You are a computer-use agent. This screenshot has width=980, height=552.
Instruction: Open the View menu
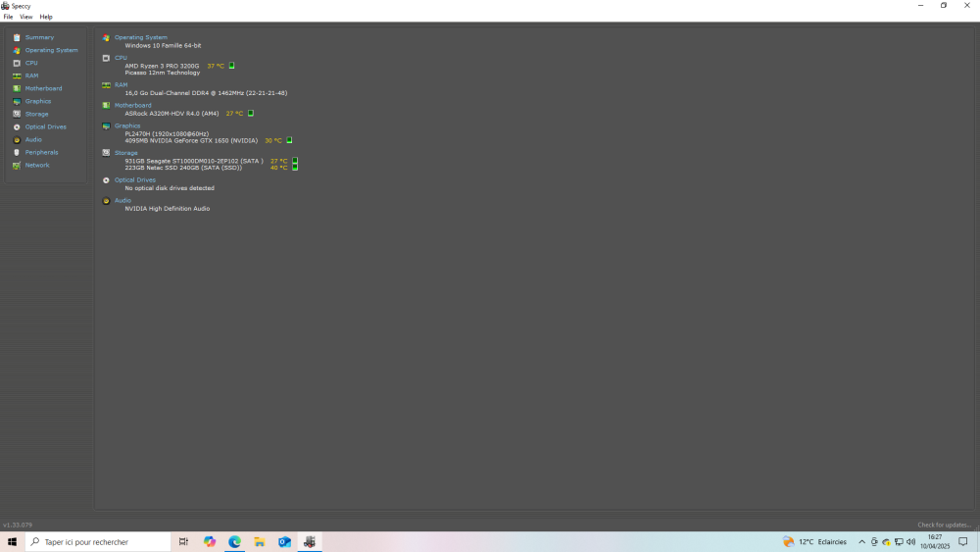[x=26, y=17]
